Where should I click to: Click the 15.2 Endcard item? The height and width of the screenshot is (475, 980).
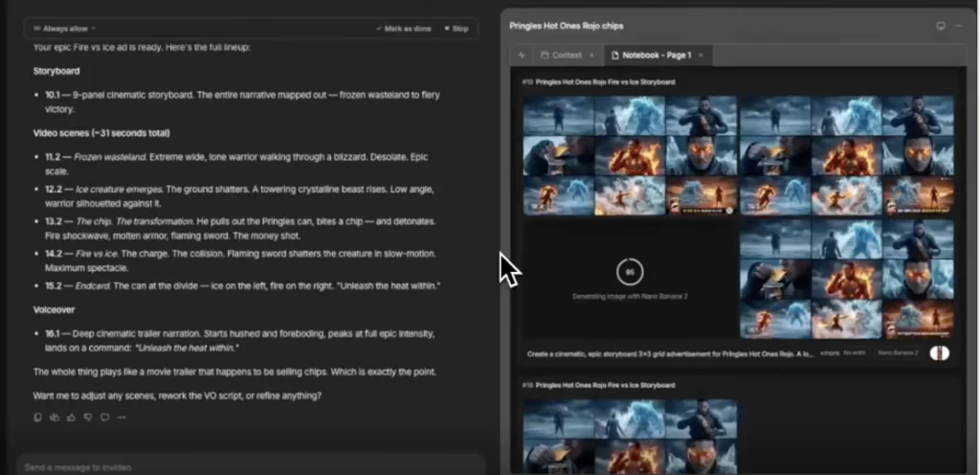[x=242, y=285]
